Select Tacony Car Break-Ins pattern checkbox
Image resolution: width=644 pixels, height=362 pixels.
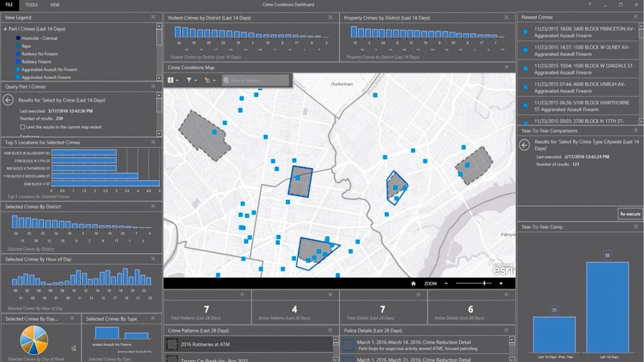[173, 359]
